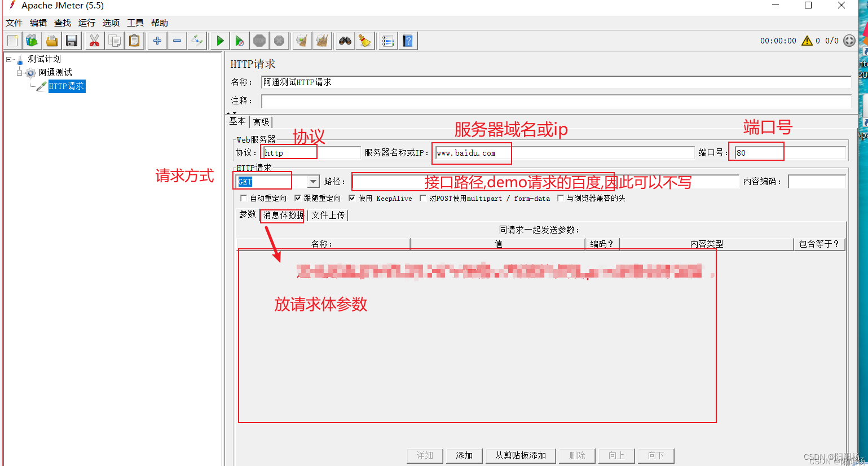The height and width of the screenshot is (466, 868).
Task: Click the server field with www.baidu.com
Action: pyautogui.click(x=565, y=153)
